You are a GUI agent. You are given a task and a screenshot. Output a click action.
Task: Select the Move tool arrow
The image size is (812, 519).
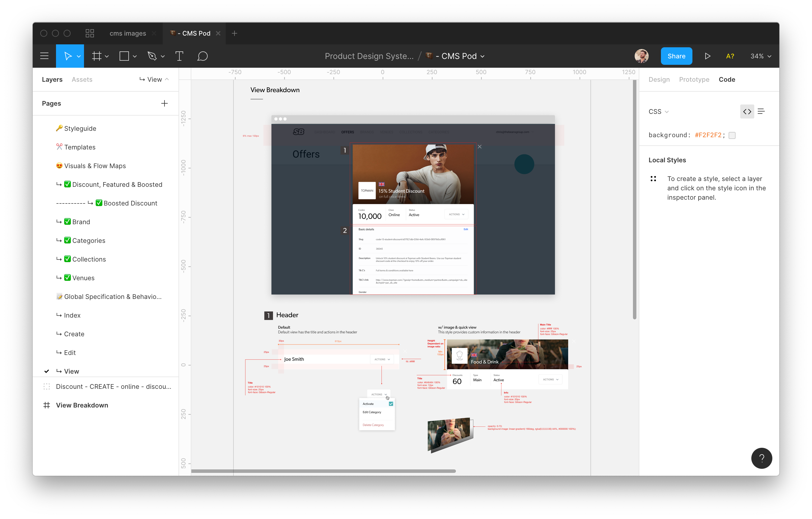68,56
